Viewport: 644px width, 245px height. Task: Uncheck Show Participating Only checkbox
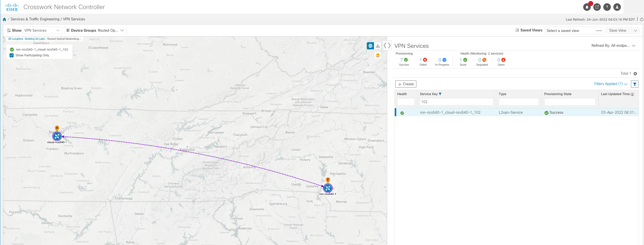(x=12, y=55)
